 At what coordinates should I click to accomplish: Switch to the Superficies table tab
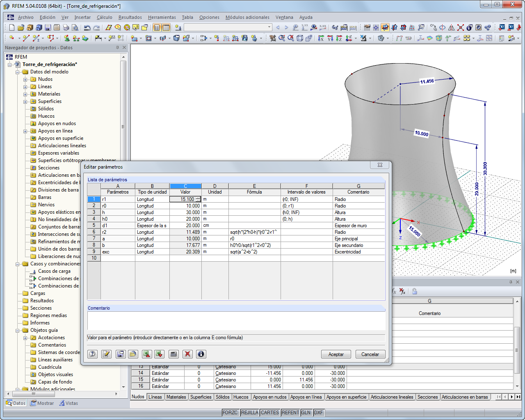tap(200, 397)
